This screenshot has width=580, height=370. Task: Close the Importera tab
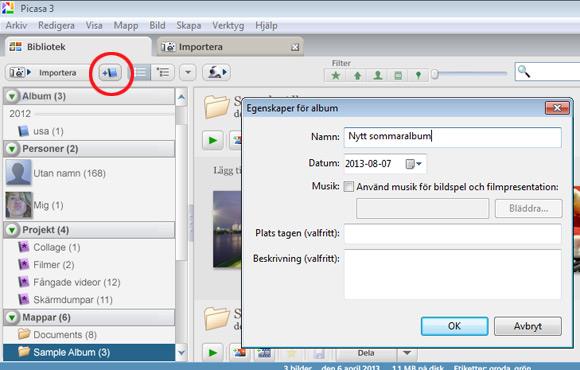pyautogui.click(x=295, y=47)
